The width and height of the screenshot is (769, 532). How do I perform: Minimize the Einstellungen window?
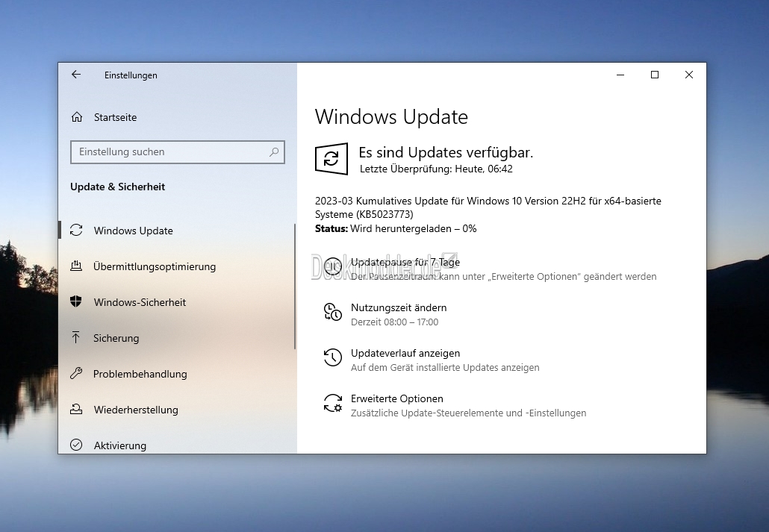[620, 75]
